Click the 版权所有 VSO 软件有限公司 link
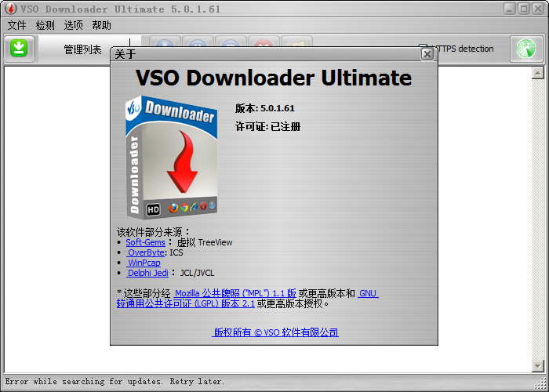549x392 pixels. point(275,332)
